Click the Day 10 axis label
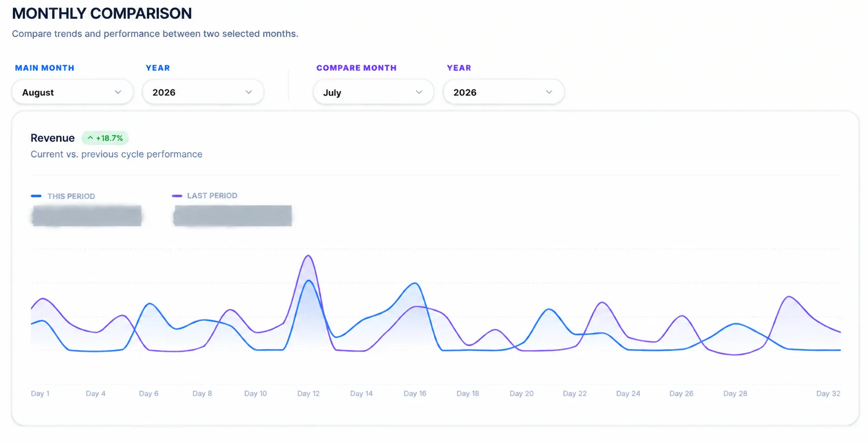Viewport: 868px width, 443px height. coord(256,394)
